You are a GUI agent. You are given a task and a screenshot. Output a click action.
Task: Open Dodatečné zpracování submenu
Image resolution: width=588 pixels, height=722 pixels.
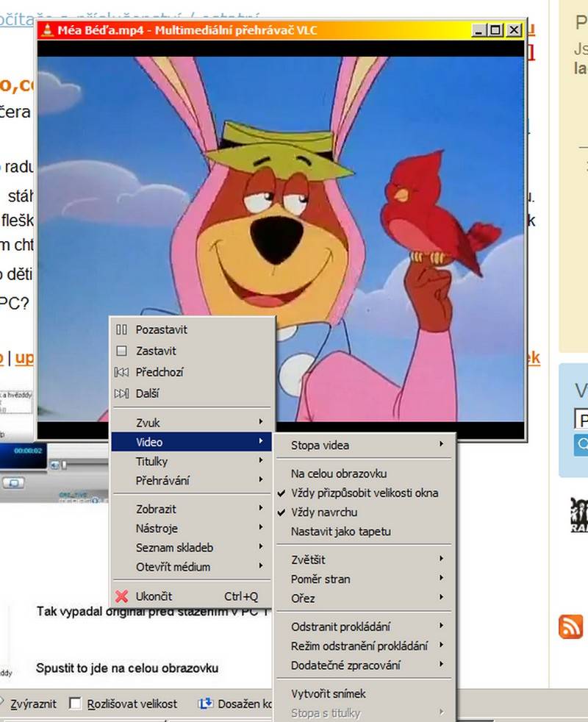pyautogui.click(x=364, y=665)
